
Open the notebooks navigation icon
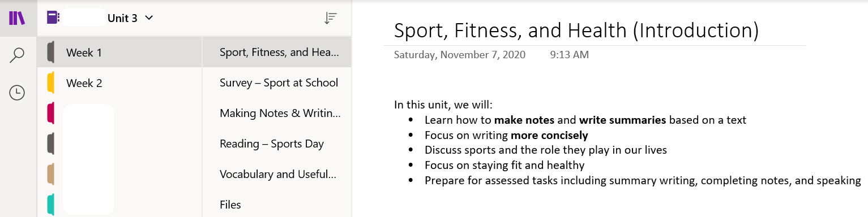coord(17,18)
